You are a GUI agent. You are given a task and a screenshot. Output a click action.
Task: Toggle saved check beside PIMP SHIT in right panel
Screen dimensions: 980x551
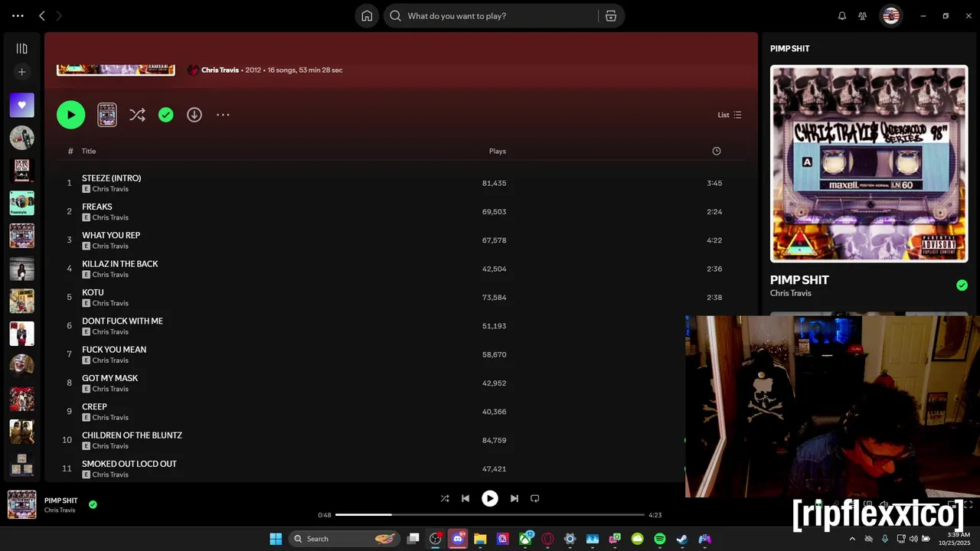coord(962,285)
